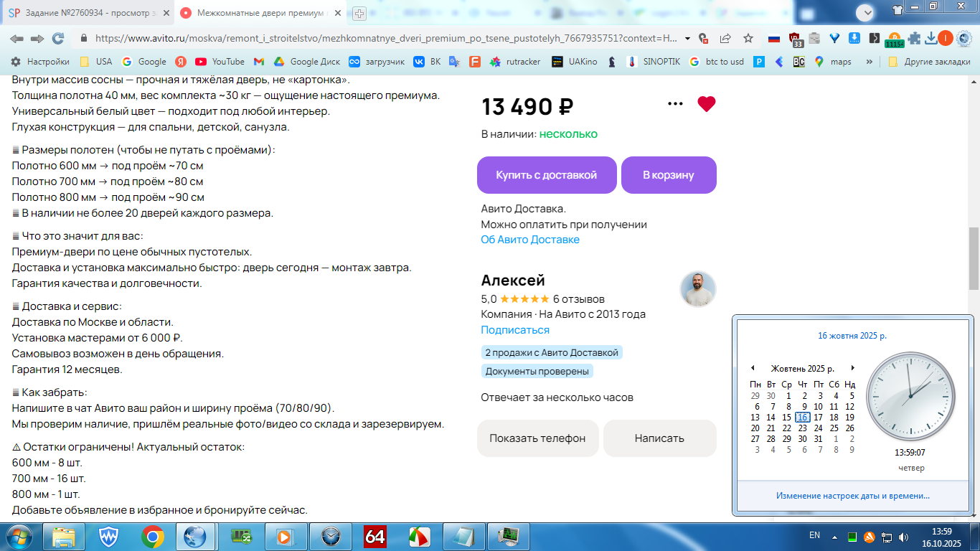Open browser downloads arrow icon
Screen dimensions: 980x551
pos(931,39)
